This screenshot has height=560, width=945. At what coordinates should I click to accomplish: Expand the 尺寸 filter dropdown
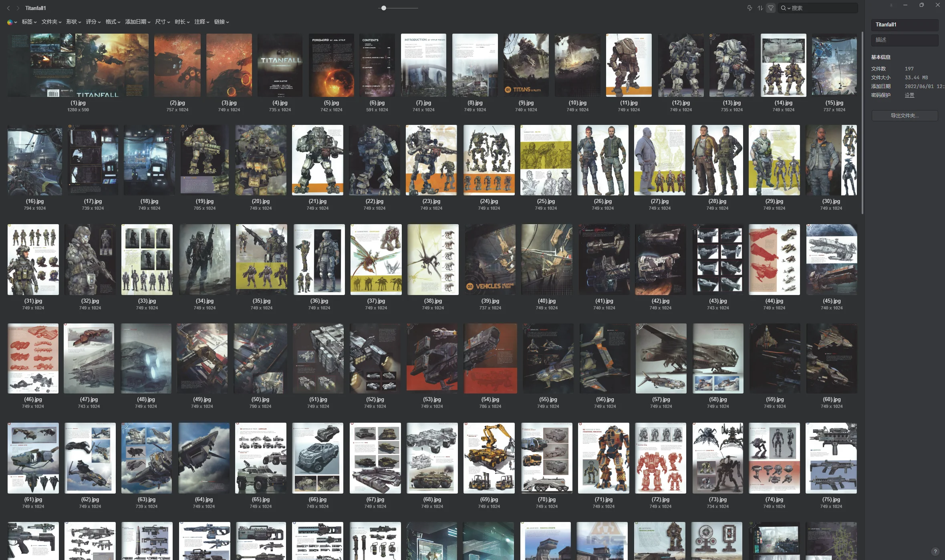coord(163,22)
